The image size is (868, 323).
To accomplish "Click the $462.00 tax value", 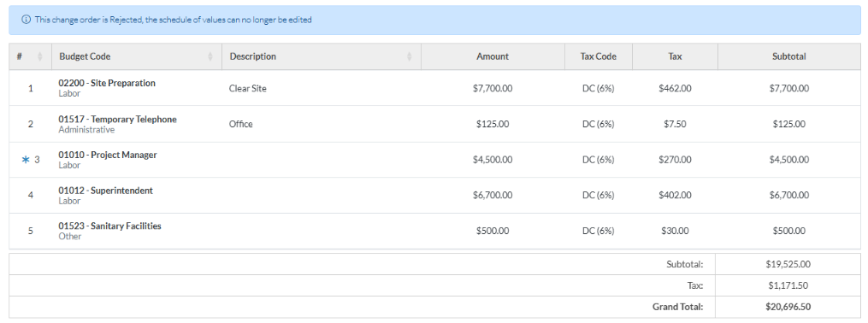I will pyautogui.click(x=675, y=88).
